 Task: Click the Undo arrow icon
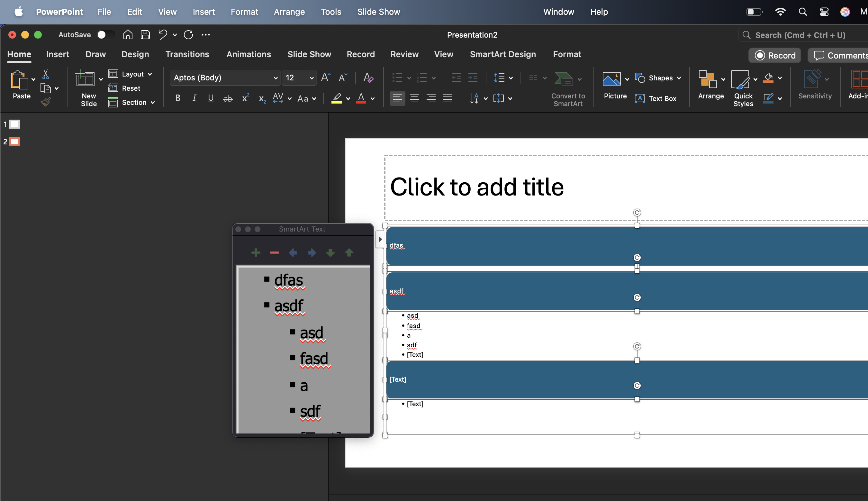tap(163, 35)
